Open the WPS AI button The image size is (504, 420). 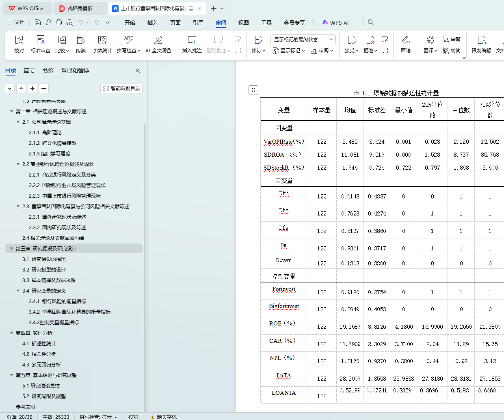tap(335, 23)
